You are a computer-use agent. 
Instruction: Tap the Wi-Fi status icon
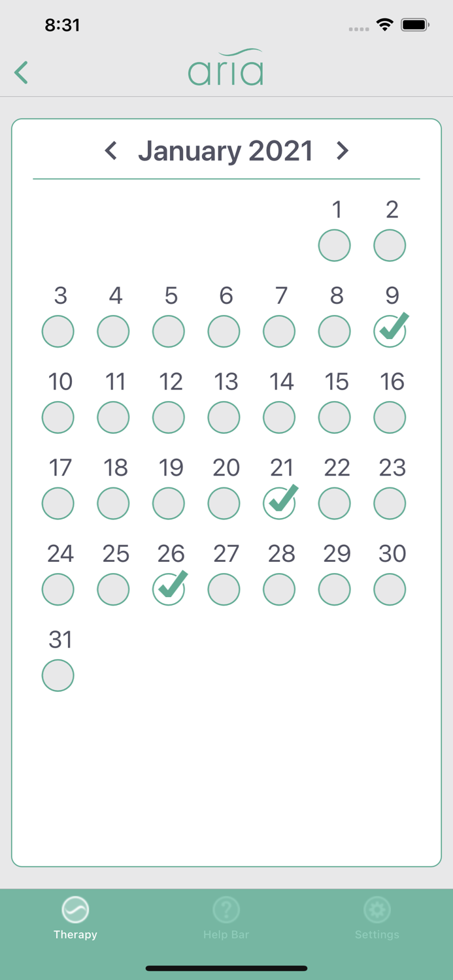coord(385,25)
